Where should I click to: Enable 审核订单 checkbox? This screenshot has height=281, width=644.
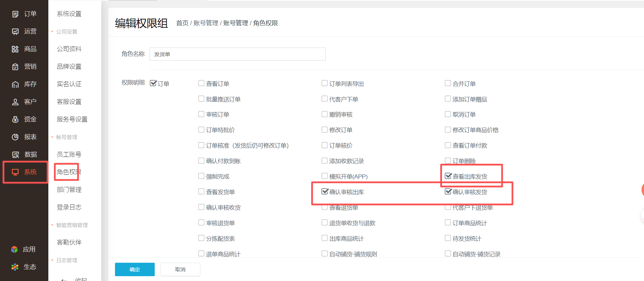click(x=201, y=114)
